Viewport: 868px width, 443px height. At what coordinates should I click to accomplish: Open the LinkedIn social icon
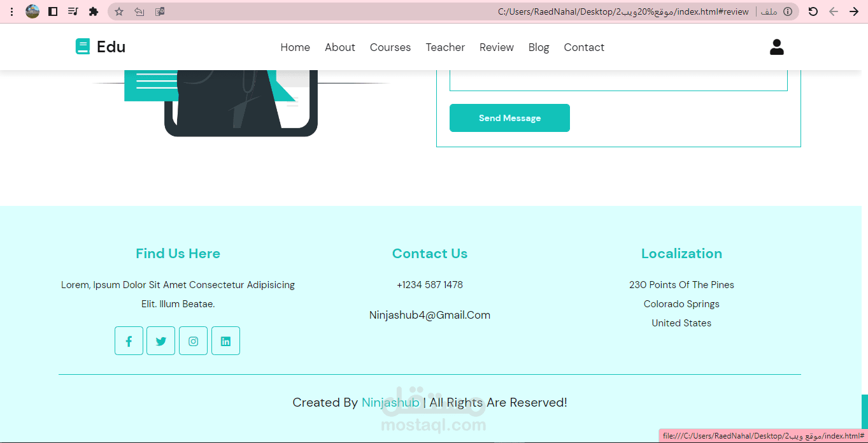[225, 341]
